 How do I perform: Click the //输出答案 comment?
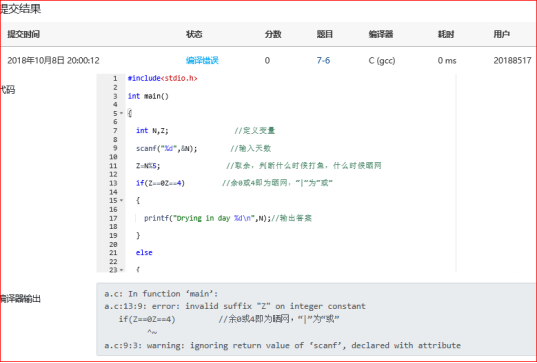[x=291, y=218]
